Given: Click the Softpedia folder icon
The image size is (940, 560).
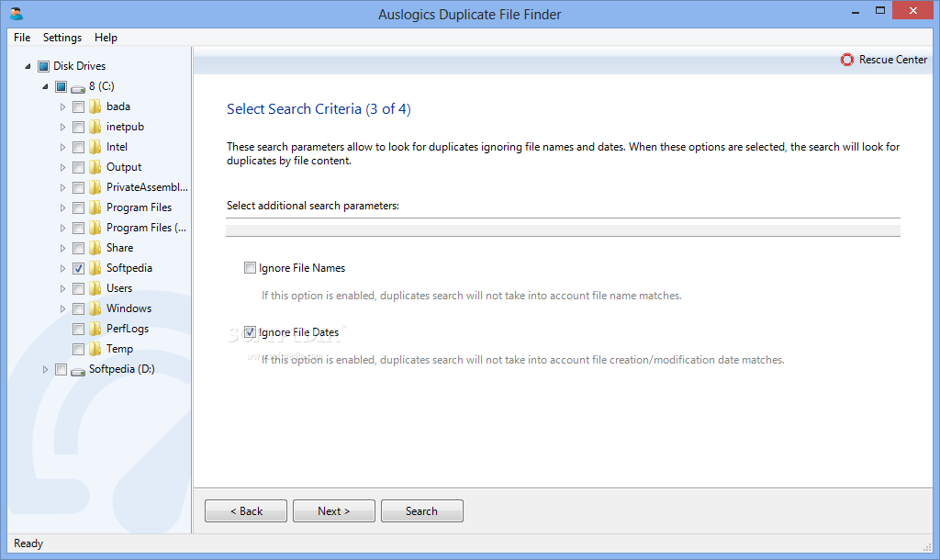Looking at the screenshot, I should [95, 268].
